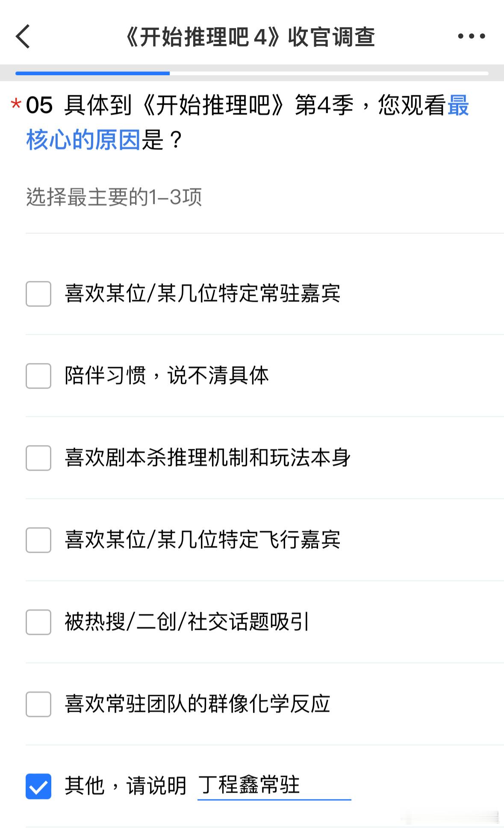Screen dimensions: 504x829
Task: Tick checkbox for 喜欢某位/某几位特定常驻嘉宾
Action: tap(38, 294)
